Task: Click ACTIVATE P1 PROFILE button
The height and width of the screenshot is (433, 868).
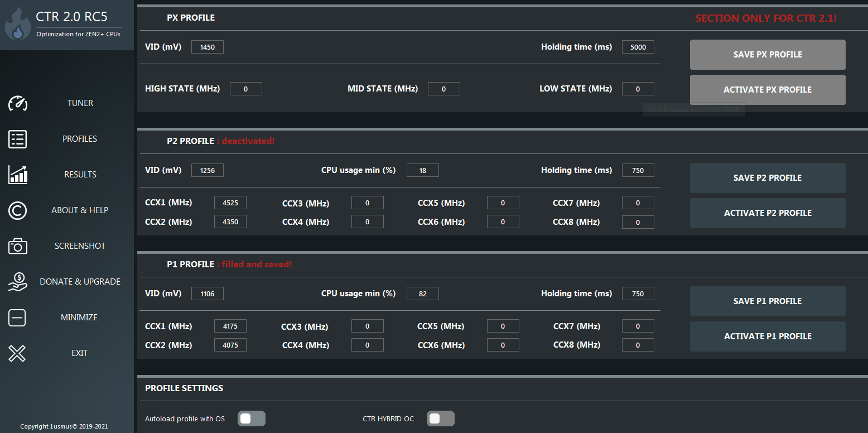Action: point(768,336)
